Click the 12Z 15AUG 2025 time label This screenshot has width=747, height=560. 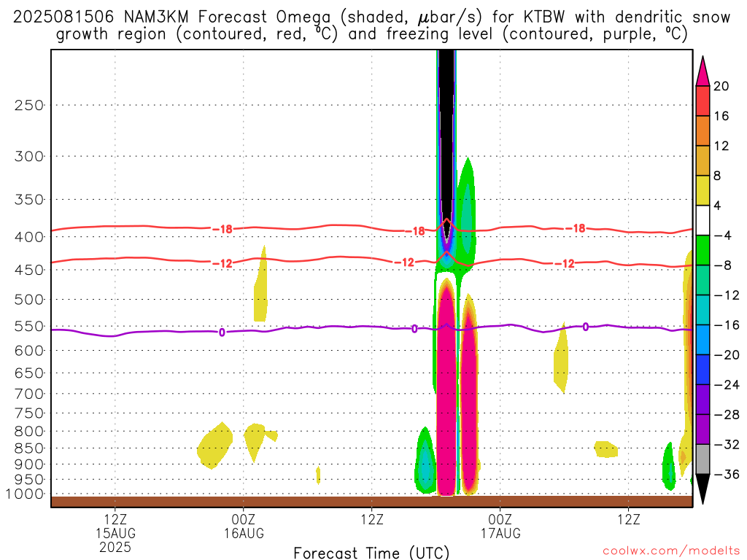pos(115,533)
